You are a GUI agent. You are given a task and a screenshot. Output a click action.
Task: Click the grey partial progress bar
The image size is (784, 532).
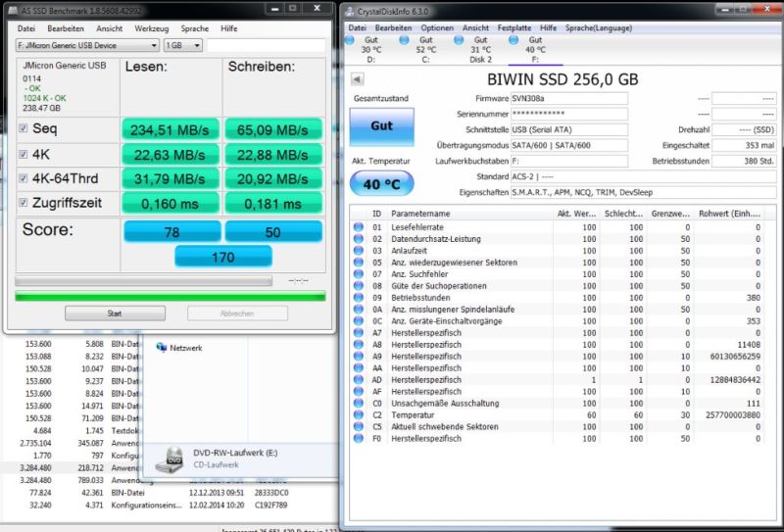pos(144,280)
